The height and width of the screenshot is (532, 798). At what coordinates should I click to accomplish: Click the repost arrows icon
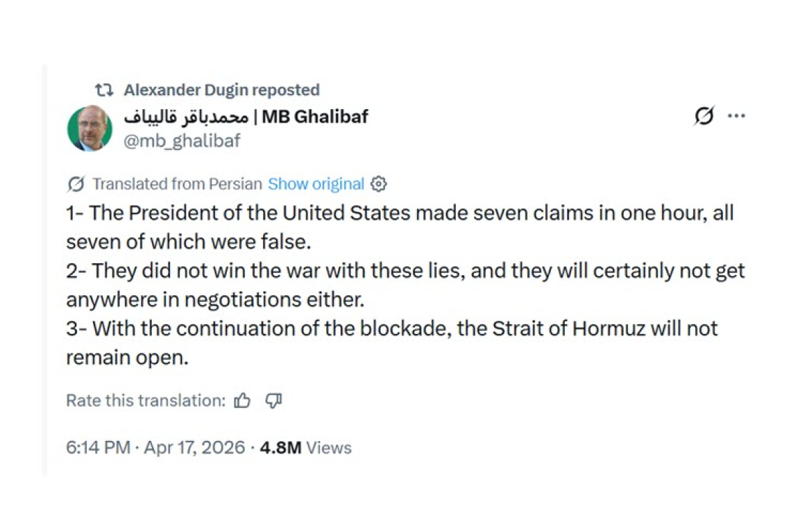104,90
